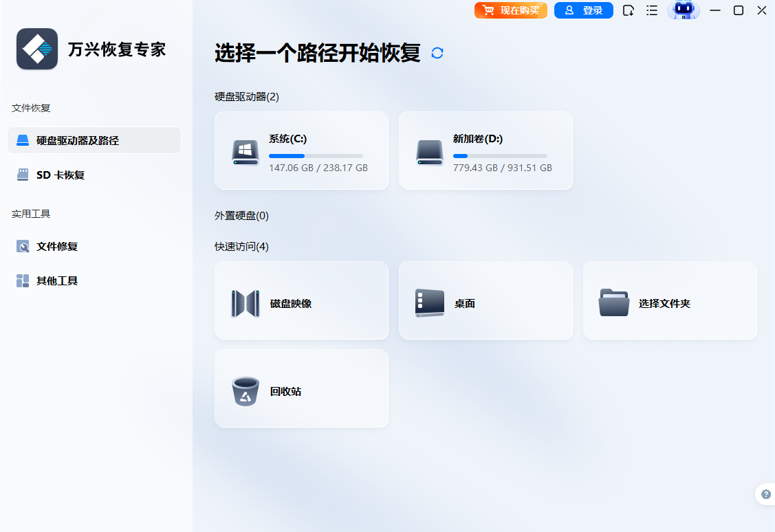Click the 登录 login button
775x532 pixels.
(x=584, y=10)
